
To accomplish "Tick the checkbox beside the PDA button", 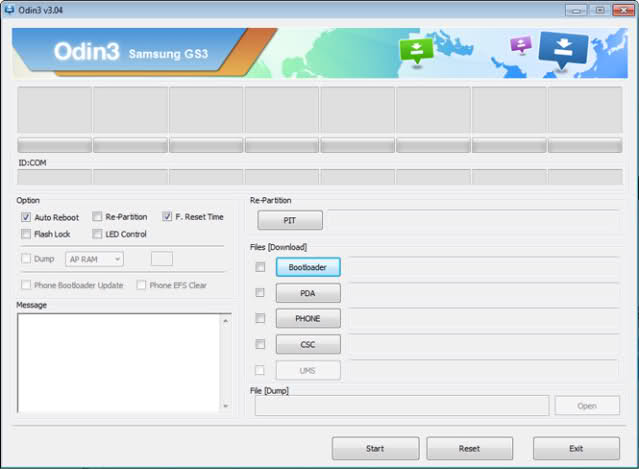I will pos(260,293).
